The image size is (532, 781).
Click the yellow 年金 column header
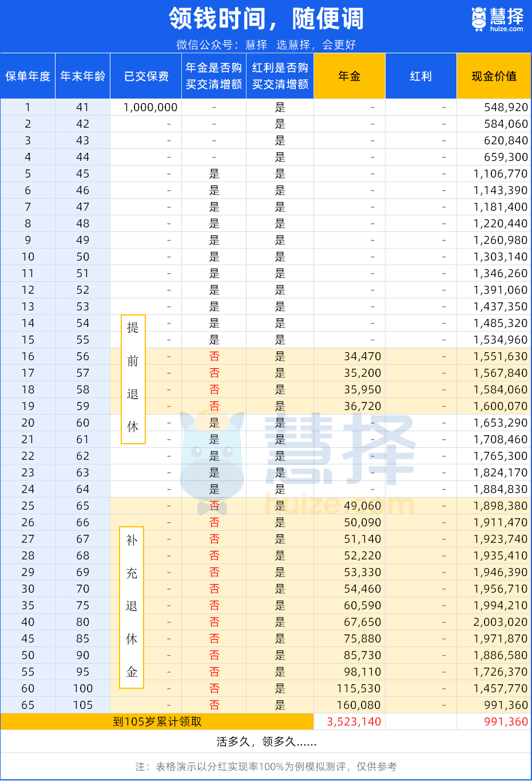349,76
